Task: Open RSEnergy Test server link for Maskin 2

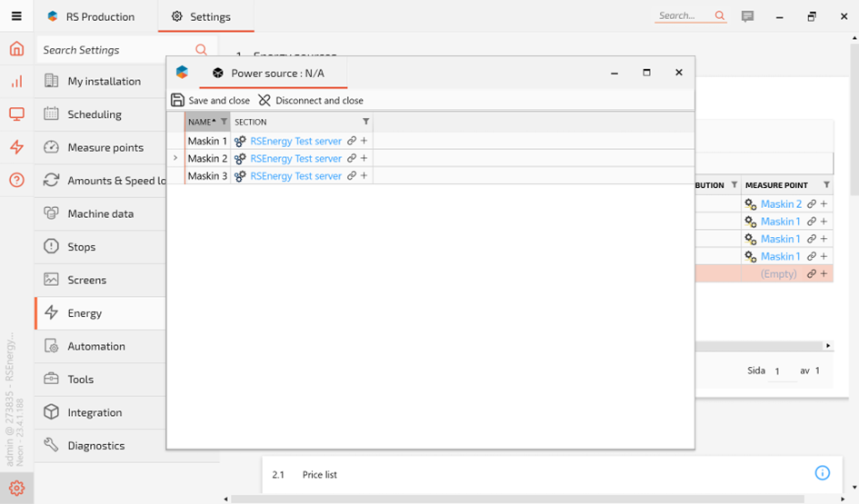Action: click(x=295, y=159)
